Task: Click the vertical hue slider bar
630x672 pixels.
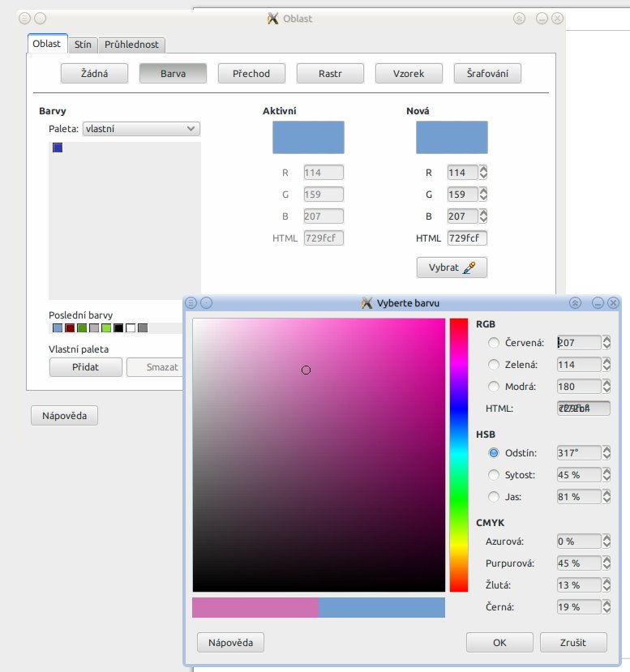Action: [x=459, y=455]
